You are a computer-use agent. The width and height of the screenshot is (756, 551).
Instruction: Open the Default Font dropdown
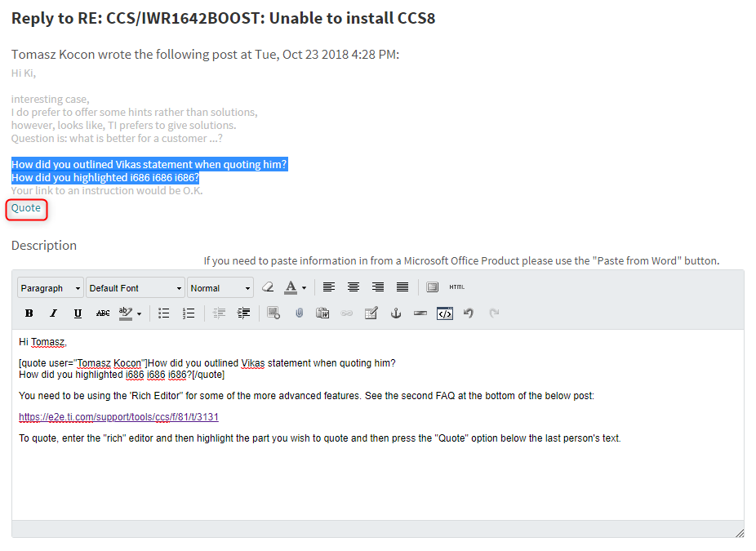point(136,288)
